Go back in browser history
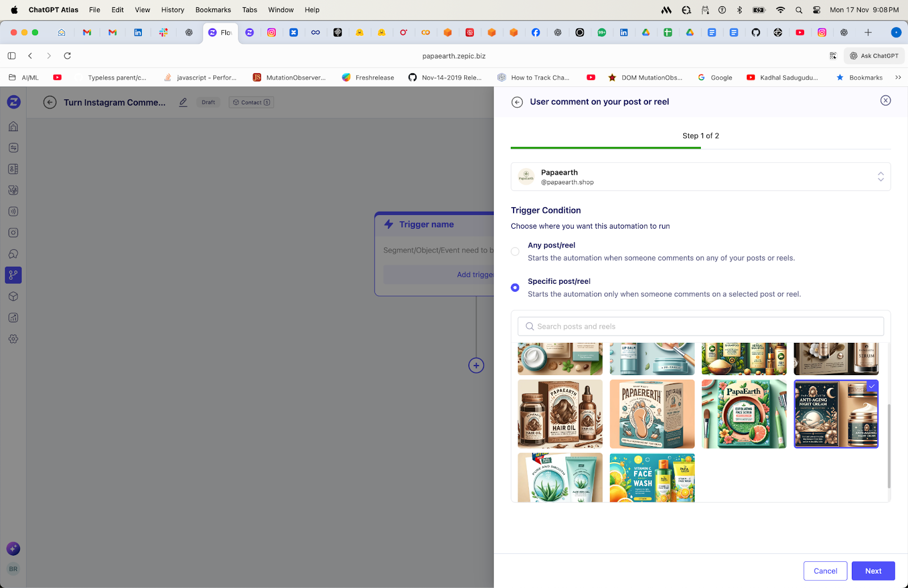This screenshot has width=908, height=588. [x=31, y=56]
